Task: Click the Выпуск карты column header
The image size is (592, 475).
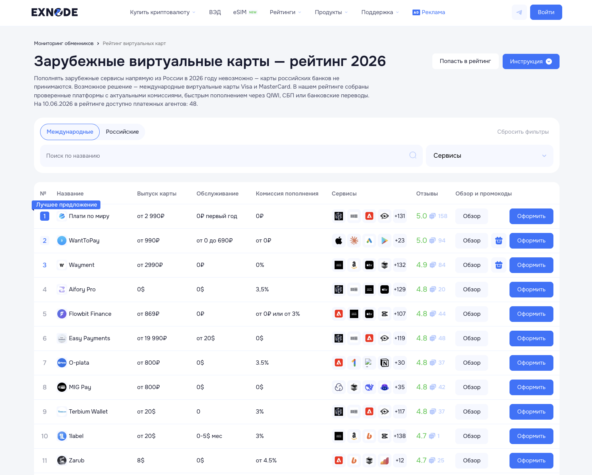Action: point(156,193)
